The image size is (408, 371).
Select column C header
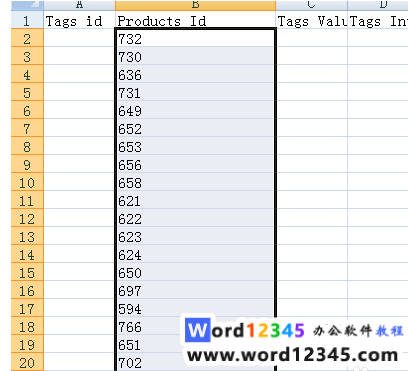click(312, 5)
